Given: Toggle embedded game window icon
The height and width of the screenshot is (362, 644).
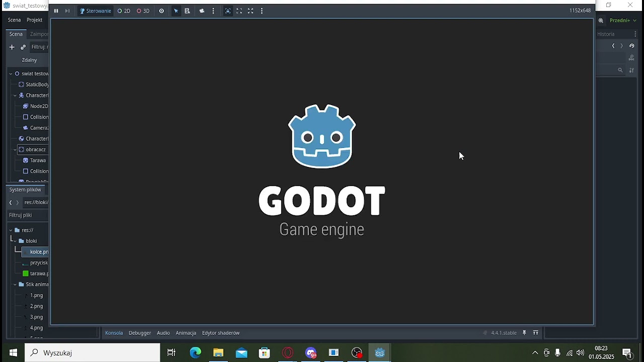Looking at the screenshot, I should tap(228, 11).
